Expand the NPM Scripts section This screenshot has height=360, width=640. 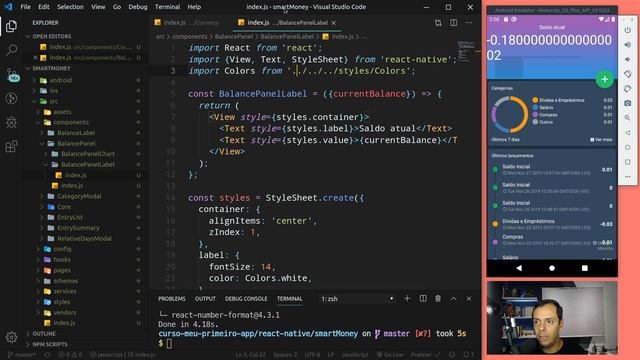[x=50, y=344]
